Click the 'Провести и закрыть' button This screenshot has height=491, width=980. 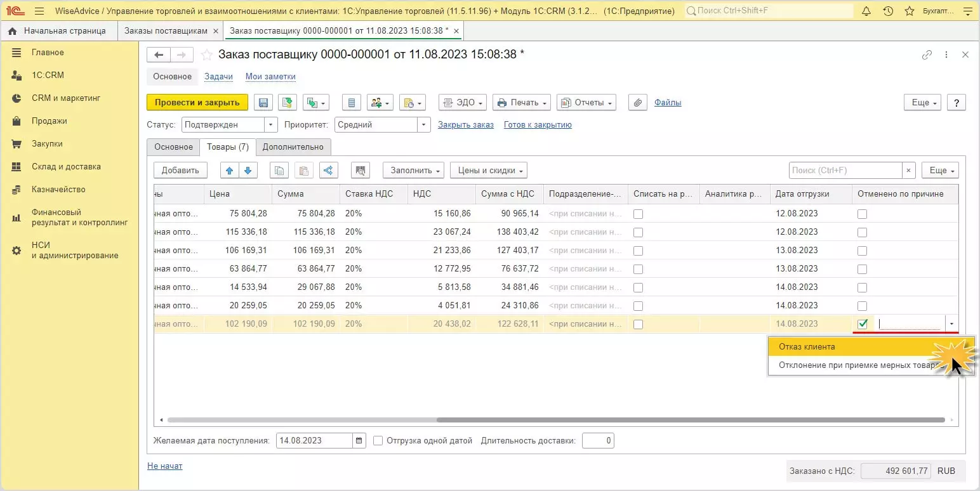(197, 103)
